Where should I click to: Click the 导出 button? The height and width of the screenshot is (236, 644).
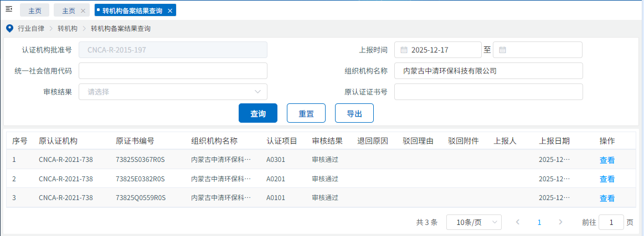[354, 113]
